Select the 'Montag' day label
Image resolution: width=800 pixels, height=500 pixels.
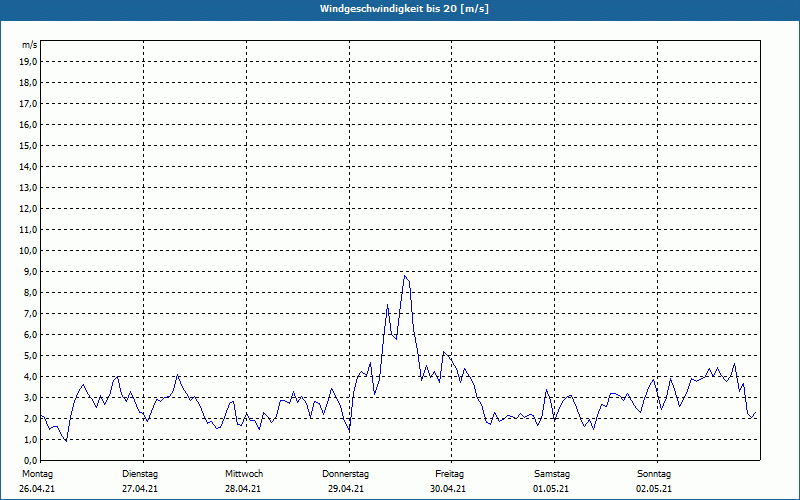(x=37, y=474)
